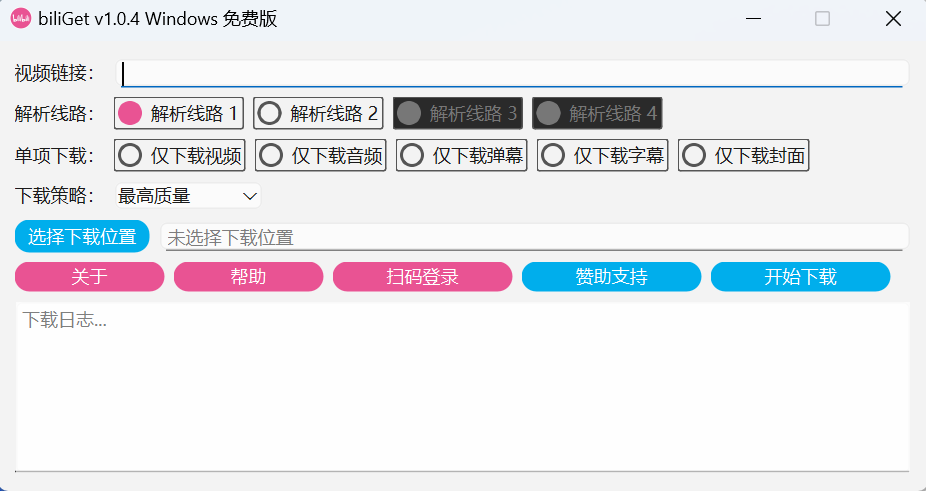Click the 解析线路 label text
Viewport: 926px width, 491px height.
click(54, 113)
